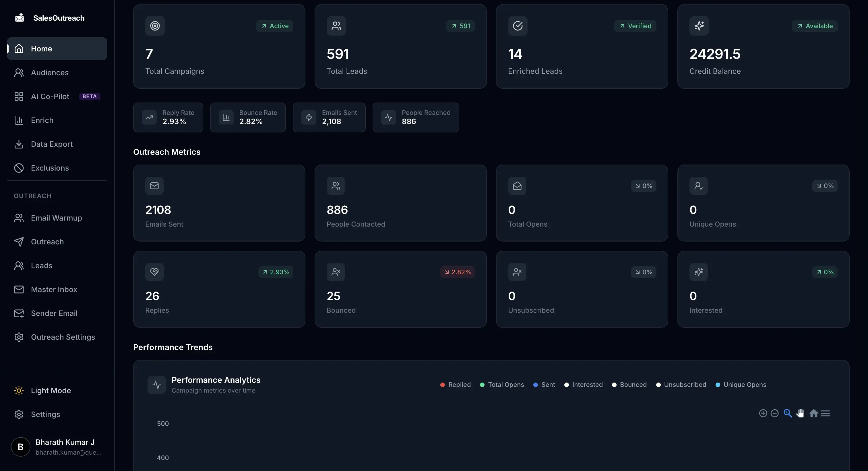Viewport: 868px width, 471px height.
Task: Activate the chart panning hand tool
Action: click(800, 413)
